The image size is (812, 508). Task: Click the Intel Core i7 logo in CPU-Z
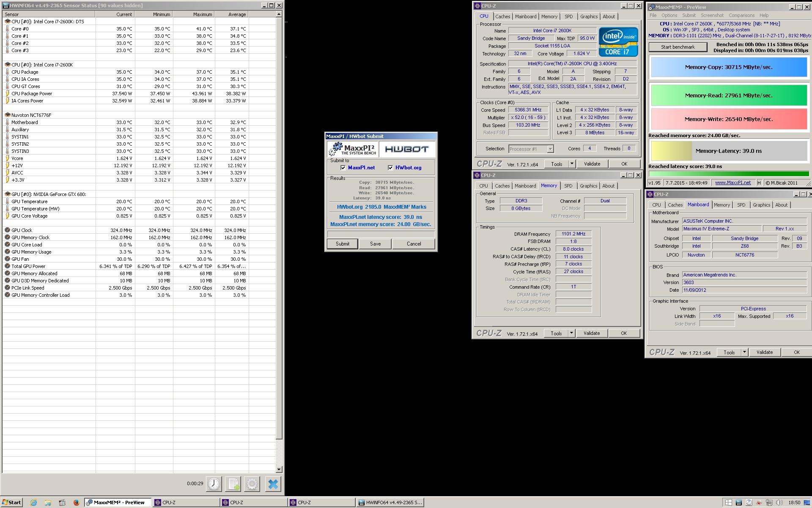[x=618, y=42]
